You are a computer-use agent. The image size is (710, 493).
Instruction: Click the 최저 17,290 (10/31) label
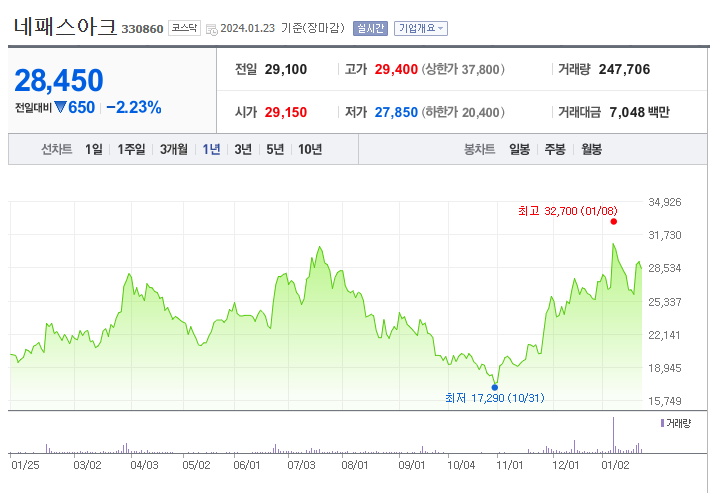pyautogui.click(x=494, y=398)
